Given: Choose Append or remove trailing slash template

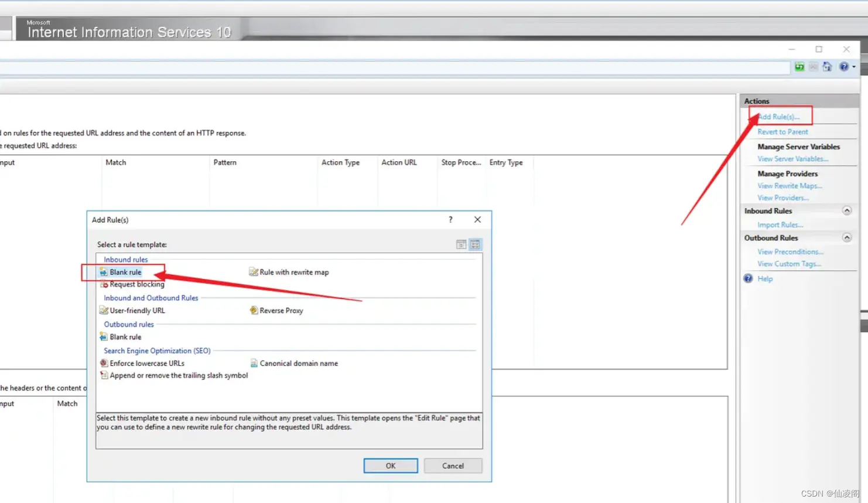Looking at the screenshot, I should click(x=174, y=376).
